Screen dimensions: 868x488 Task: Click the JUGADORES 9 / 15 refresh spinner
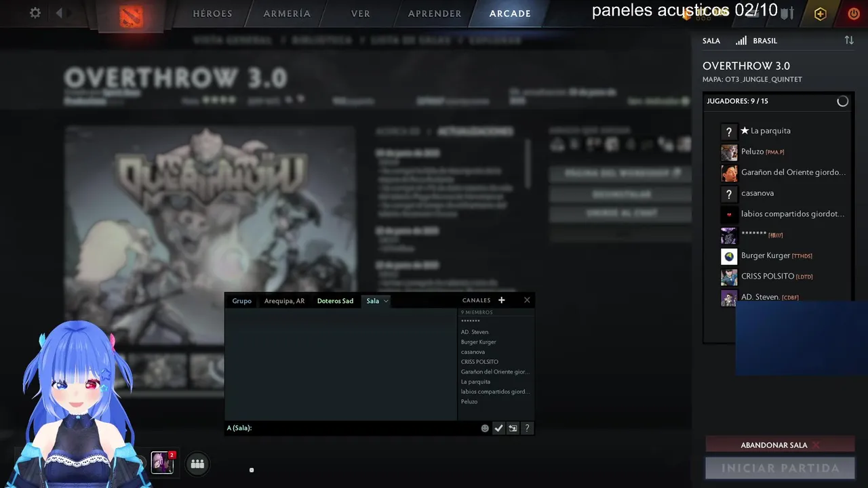click(842, 101)
